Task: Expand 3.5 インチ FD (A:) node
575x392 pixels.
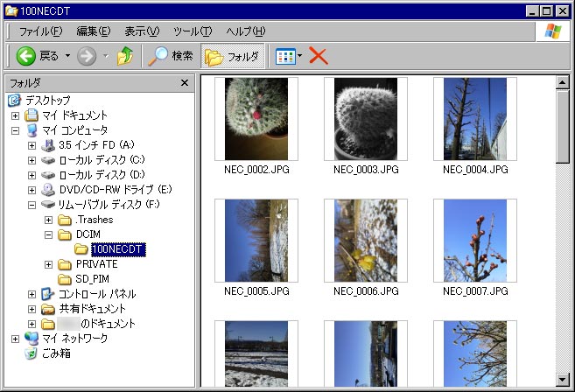Action: pyautogui.click(x=32, y=145)
